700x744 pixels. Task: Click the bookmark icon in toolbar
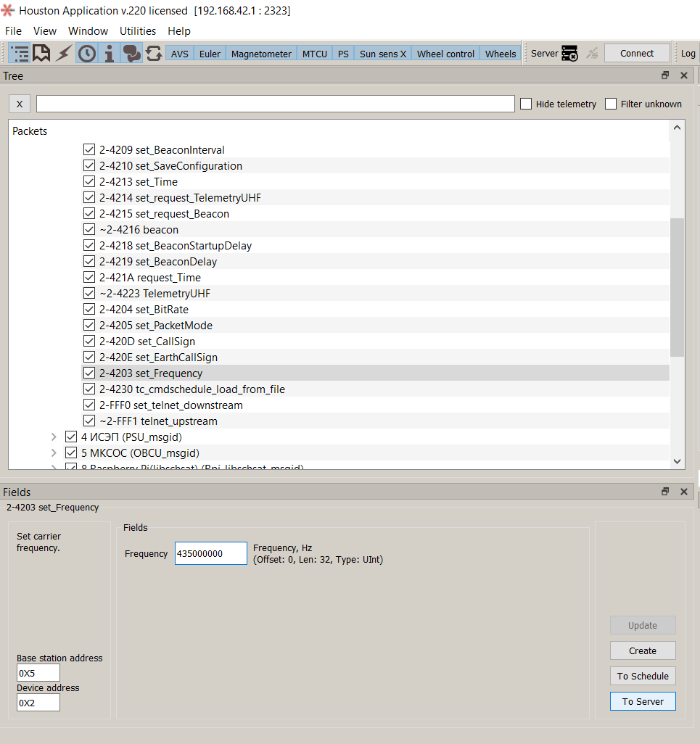(42, 54)
